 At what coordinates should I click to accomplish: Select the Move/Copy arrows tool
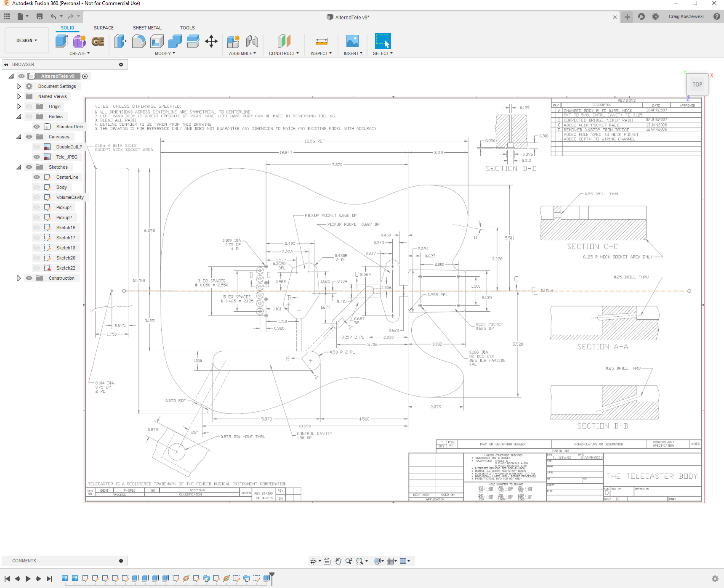[211, 41]
